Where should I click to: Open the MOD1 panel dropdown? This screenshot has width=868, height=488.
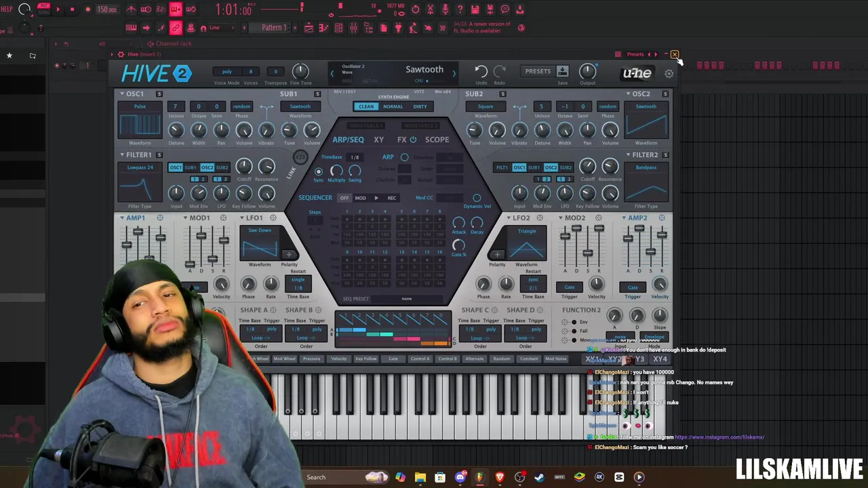(185, 218)
